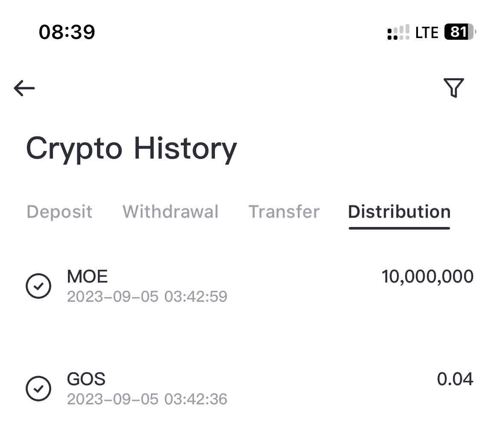This screenshot has width=500, height=448.
Task: Tap the 0.04 GOS amount
Action: click(455, 379)
